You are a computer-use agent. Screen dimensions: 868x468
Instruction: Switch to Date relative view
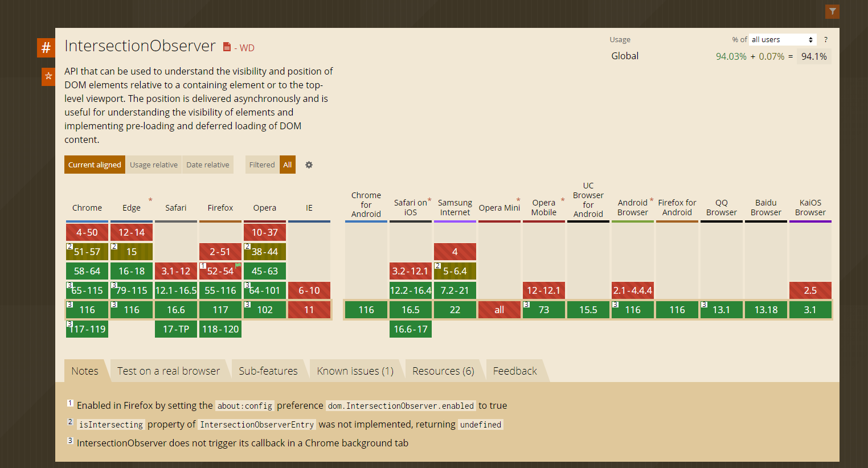pos(208,165)
